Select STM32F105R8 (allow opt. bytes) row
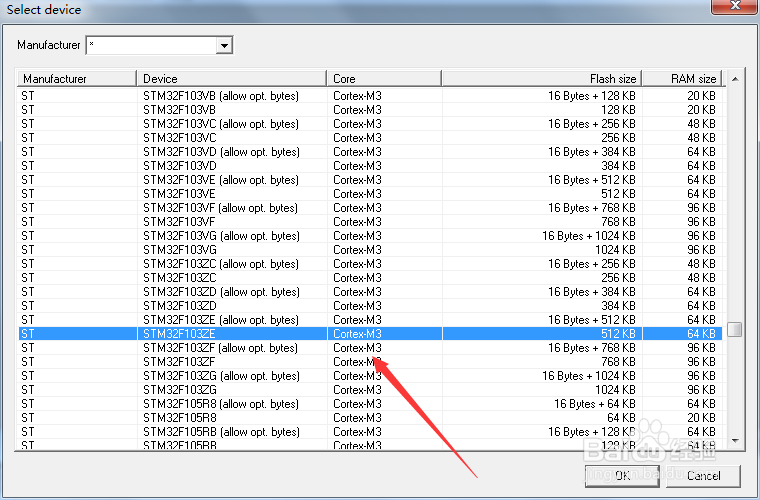Screen dimensions: 760x500 click(x=370, y=404)
